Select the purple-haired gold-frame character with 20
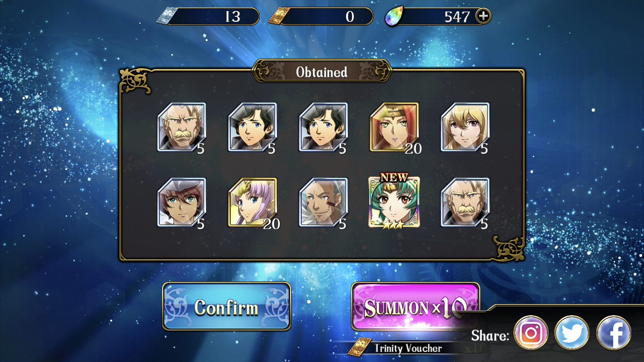The width and height of the screenshot is (644, 362). 252,202
